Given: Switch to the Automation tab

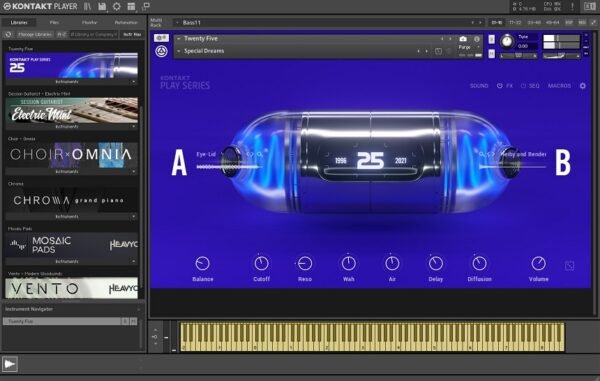Looking at the screenshot, I should tap(126, 23).
